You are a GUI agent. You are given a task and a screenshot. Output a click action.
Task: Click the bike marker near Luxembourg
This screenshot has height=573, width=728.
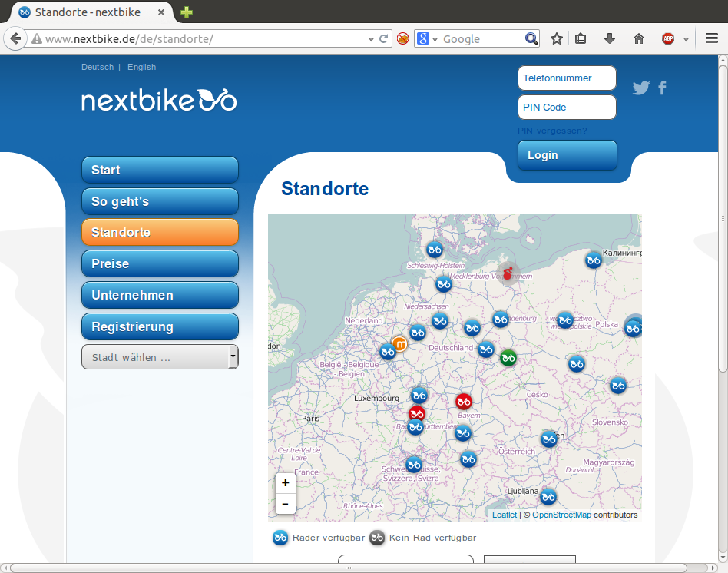419,396
